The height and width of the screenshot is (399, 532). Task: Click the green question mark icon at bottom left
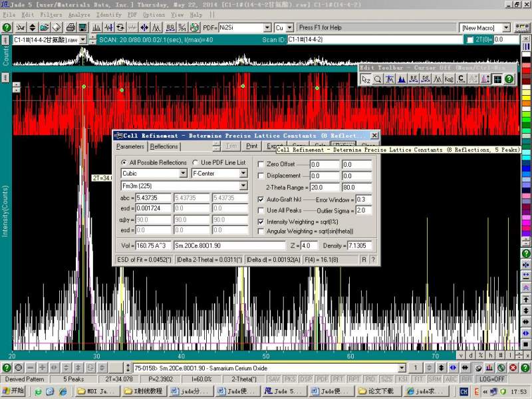[6, 368]
